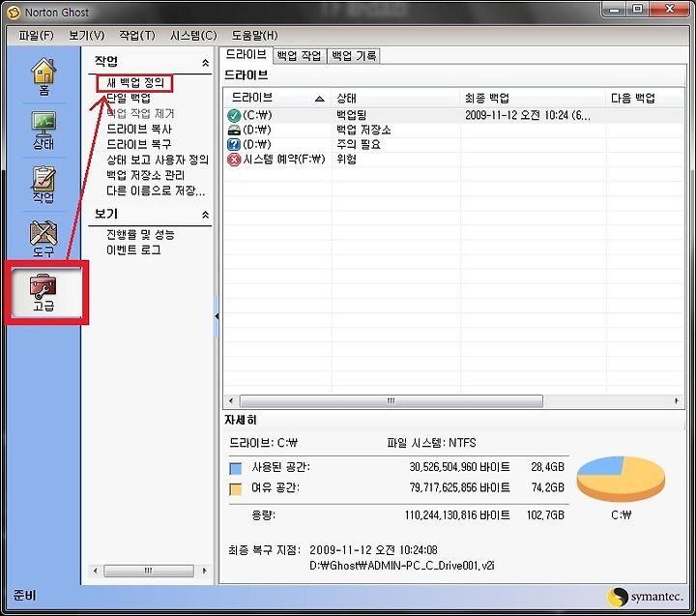Screen dimensions: 696x616
Task: Maximize the Norton Ghost window
Action: pos(637,10)
